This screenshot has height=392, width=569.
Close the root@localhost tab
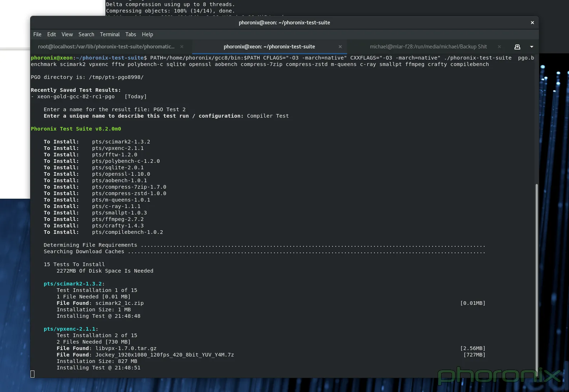click(182, 47)
